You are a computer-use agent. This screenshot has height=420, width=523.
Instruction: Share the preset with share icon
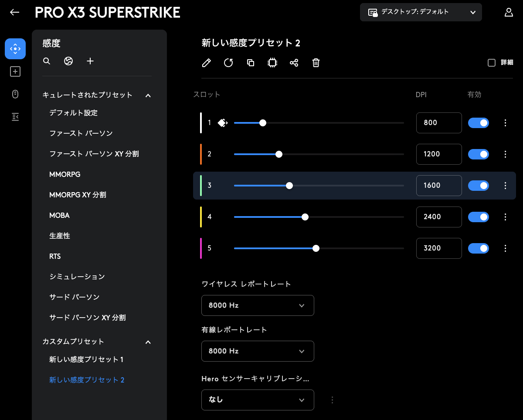coord(294,63)
